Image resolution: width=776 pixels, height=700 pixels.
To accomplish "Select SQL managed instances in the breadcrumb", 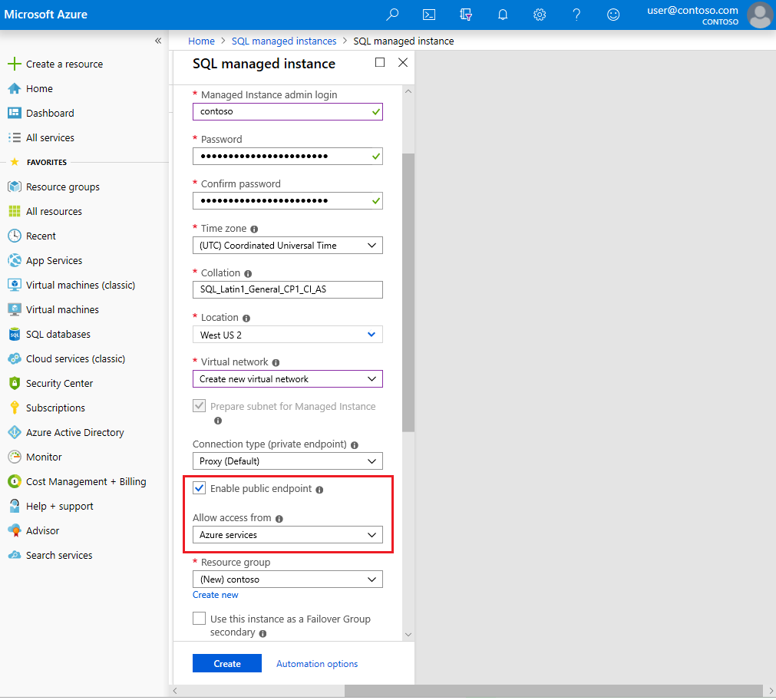I will point(284,41).
